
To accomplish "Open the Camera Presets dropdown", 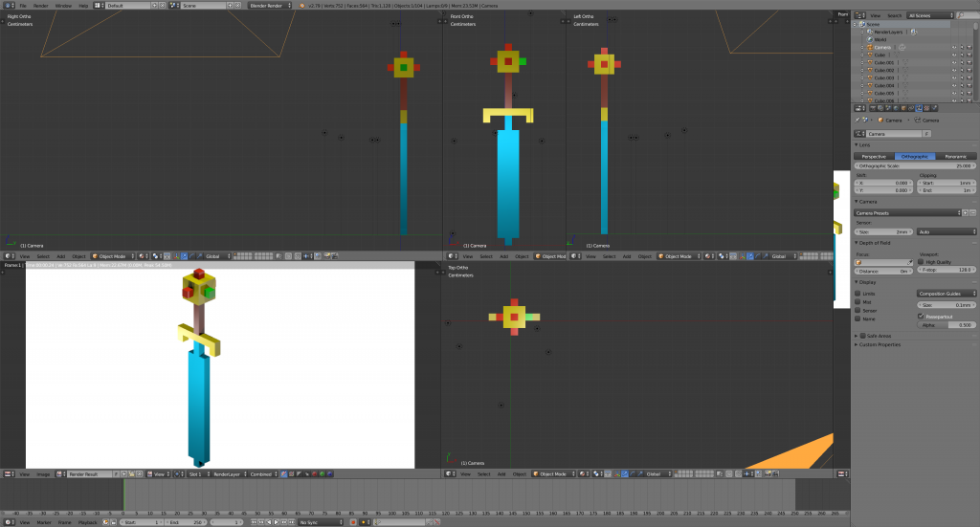I will pyautogui.click(x=907, y=212).
